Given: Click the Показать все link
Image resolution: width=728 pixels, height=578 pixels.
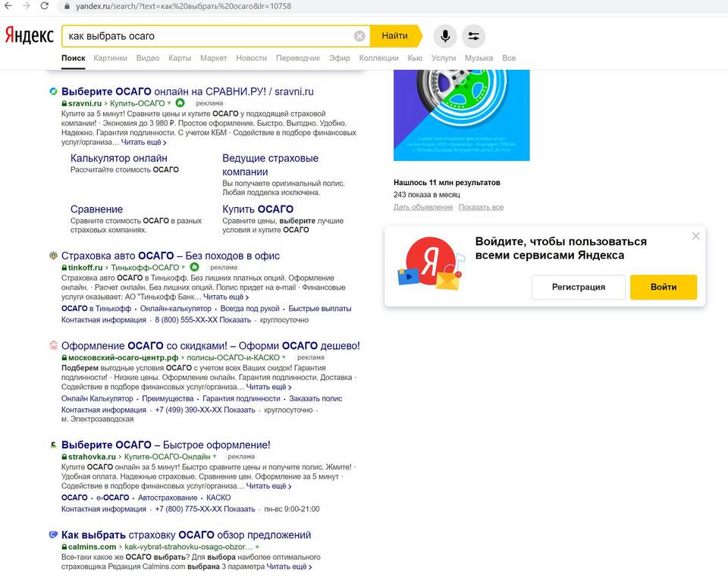Looking at the screenshot, I should point(481,207).
